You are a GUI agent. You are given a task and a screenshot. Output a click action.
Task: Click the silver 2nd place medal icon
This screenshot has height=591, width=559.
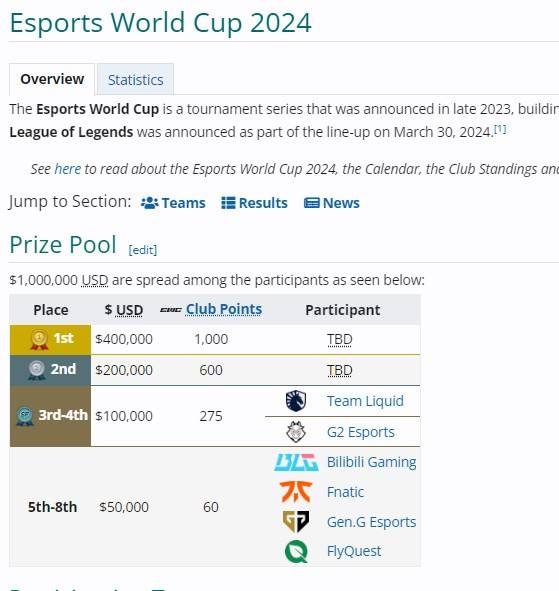click(37, 370)
